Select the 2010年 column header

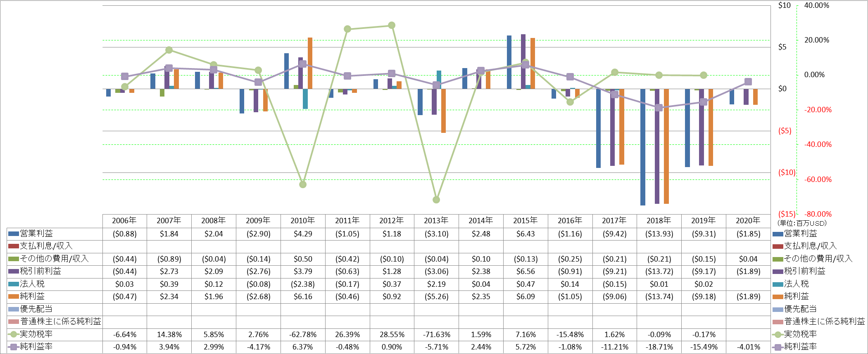click(x=303, y=221)
